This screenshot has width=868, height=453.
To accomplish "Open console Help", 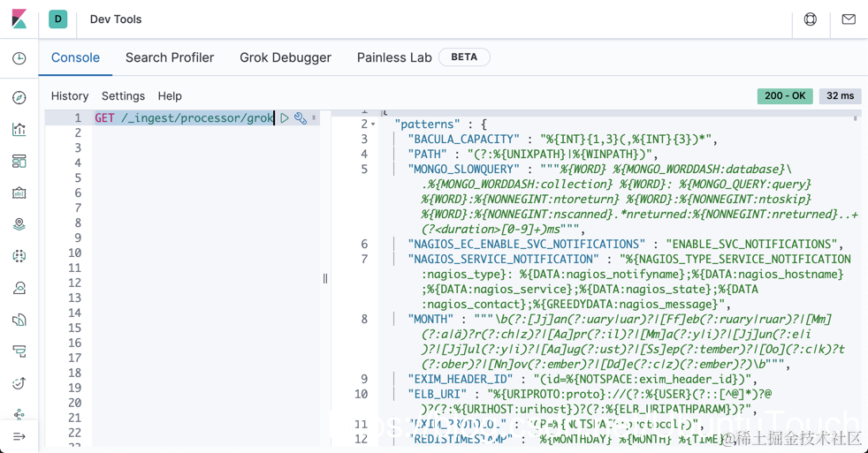I will point(170,96).
